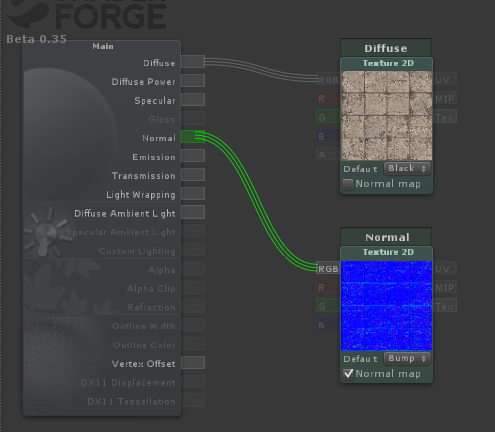
Task: Click the Emission input connector
Action: pos(193,156)
